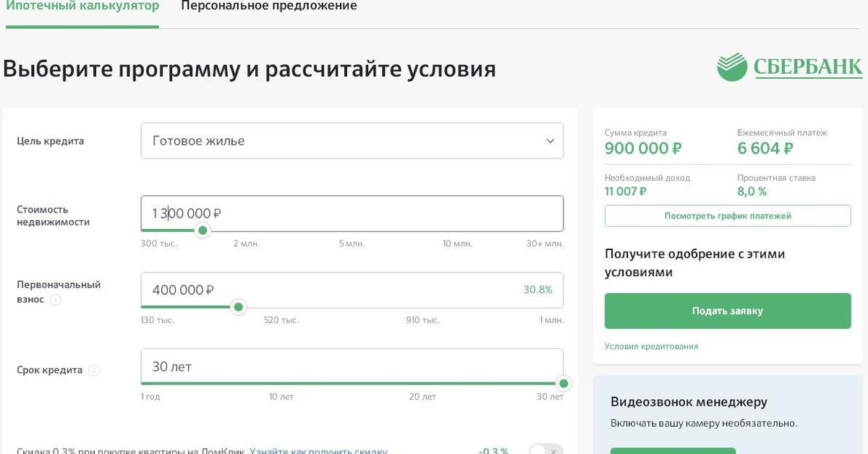Expand options via Готовое жилье chevron arrow
This screenshot has height=454, width=868.
[x=550, y=141]
